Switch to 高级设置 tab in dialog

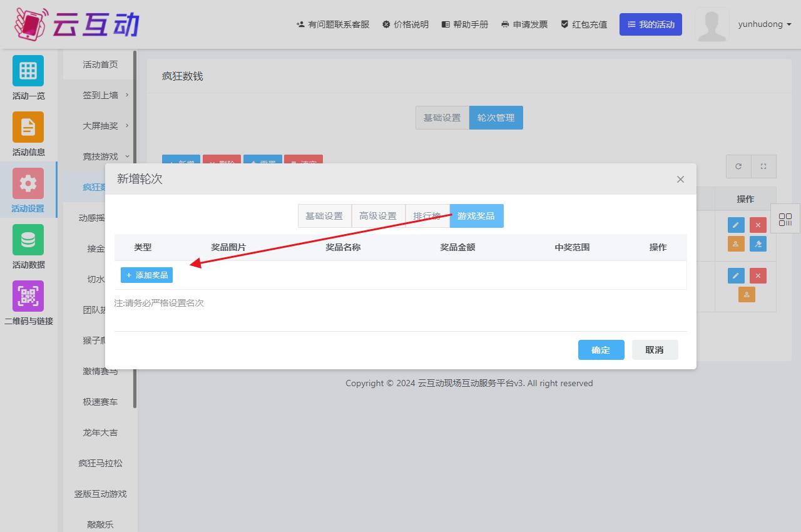(378, 216)
